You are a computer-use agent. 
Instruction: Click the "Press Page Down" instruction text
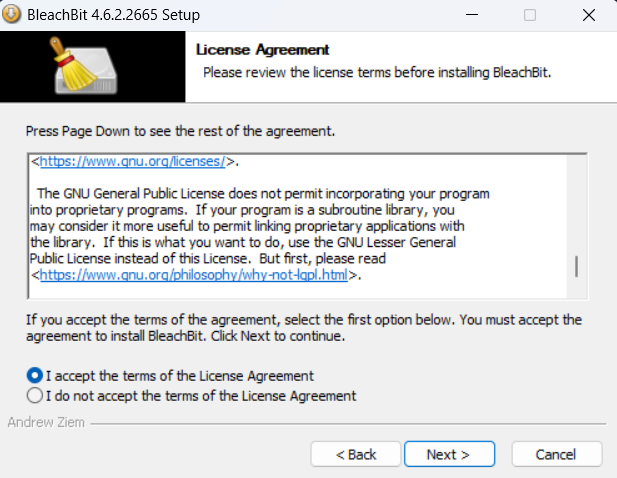(180, 131)
